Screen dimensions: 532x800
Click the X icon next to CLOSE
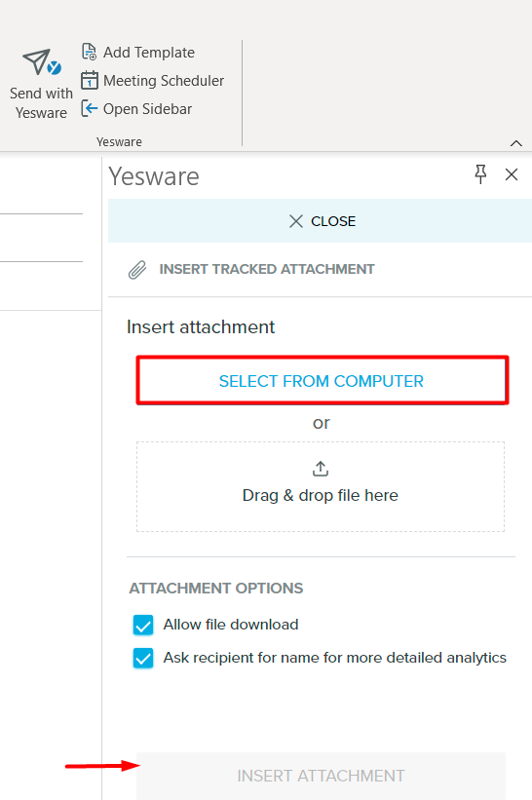pyautogui.click(x=296, y=221)
